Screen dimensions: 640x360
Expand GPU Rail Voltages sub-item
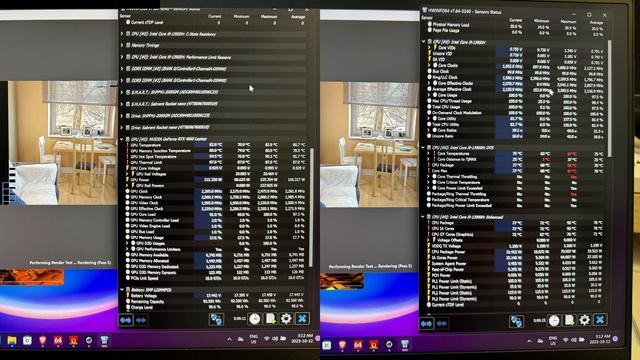pos(127,174)
